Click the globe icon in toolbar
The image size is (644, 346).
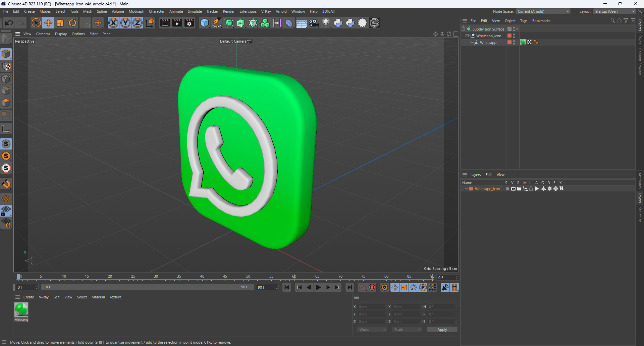(374, 23)
